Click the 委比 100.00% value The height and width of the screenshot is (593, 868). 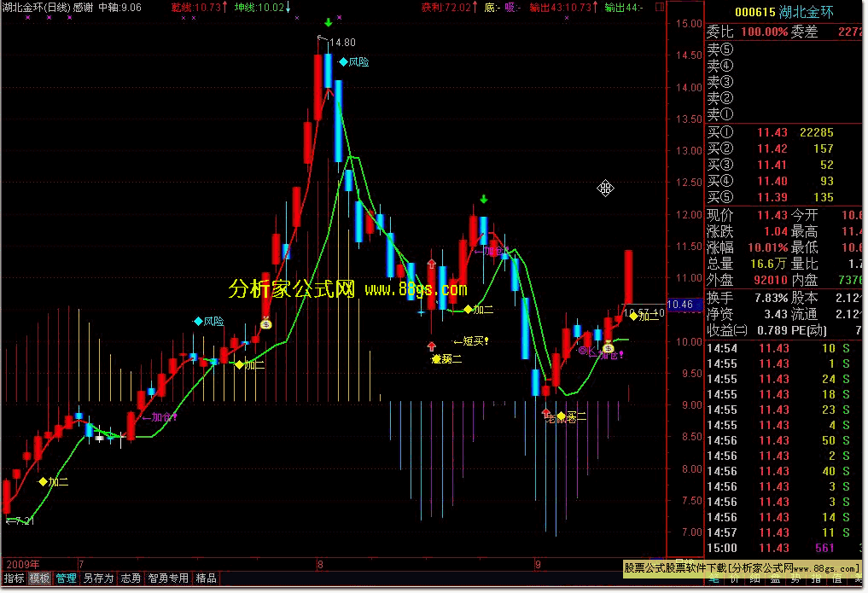pyautogui.click(x=764, y=32)
